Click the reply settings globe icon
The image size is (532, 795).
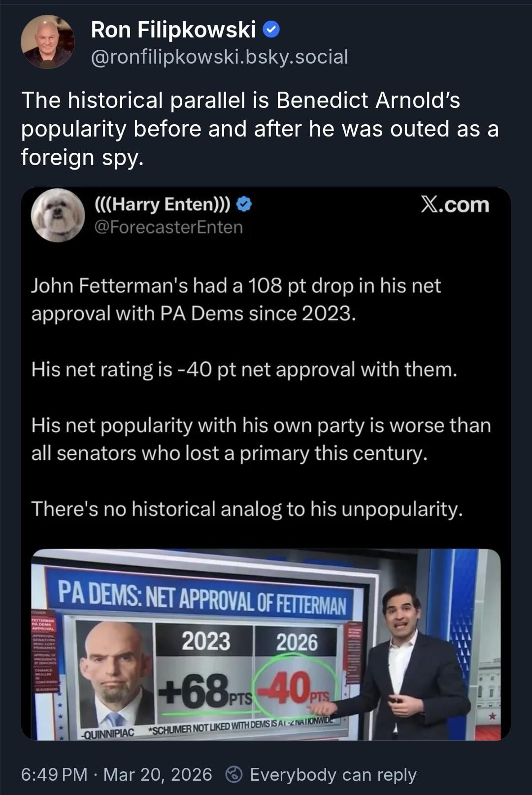click(x=233, y=774)
